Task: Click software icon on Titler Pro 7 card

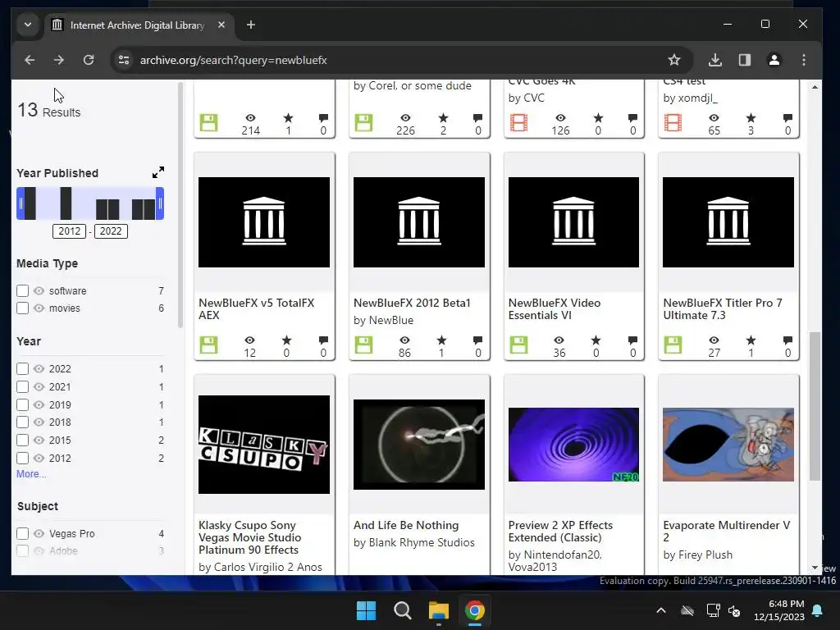Action: tap(673, 345)
